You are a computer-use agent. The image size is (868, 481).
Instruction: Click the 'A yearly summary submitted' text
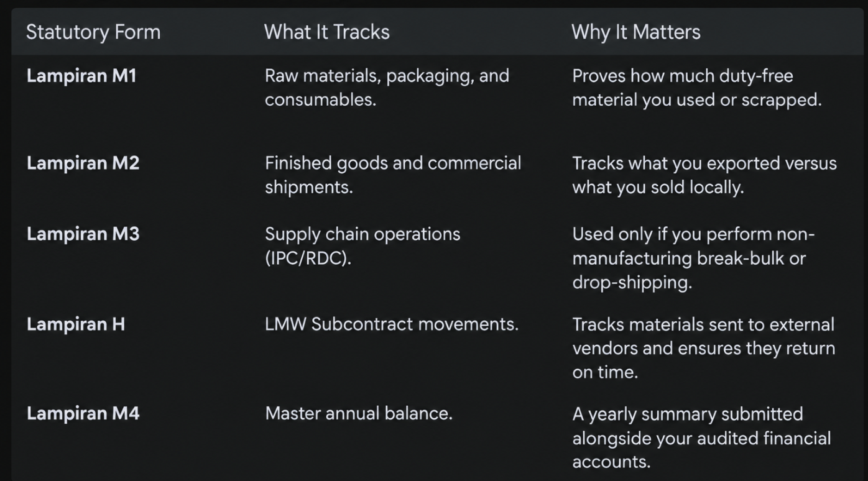688,414
